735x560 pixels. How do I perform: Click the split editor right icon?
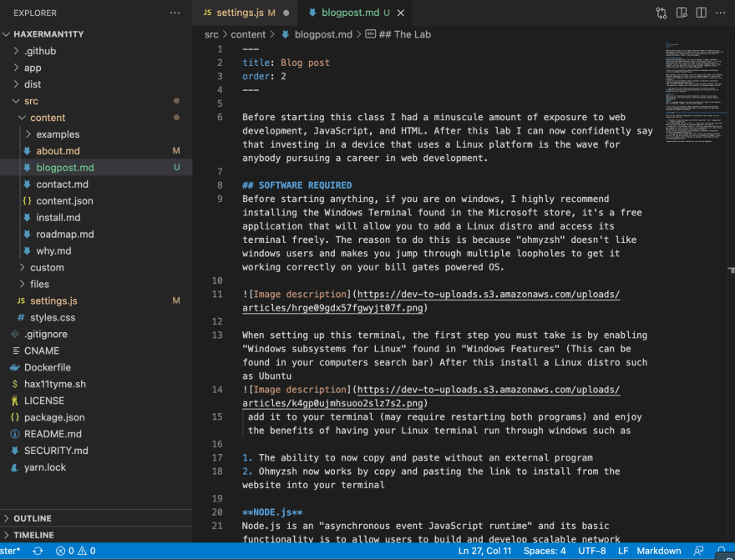702,13
